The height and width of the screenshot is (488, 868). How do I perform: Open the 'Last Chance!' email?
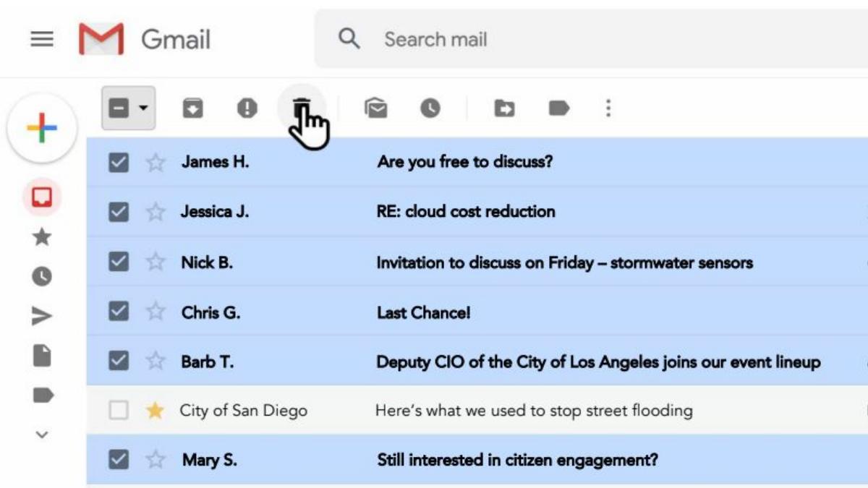424,312
